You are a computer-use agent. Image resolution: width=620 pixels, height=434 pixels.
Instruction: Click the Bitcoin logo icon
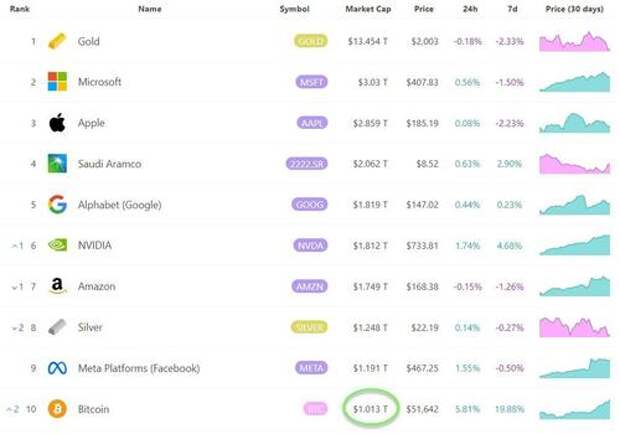(x=58, y=409)
